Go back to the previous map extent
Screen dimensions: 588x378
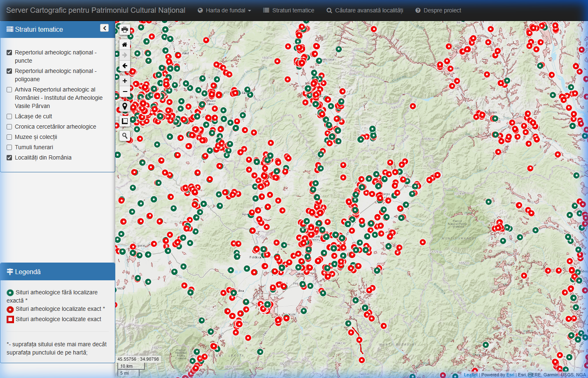pos(125,66)
